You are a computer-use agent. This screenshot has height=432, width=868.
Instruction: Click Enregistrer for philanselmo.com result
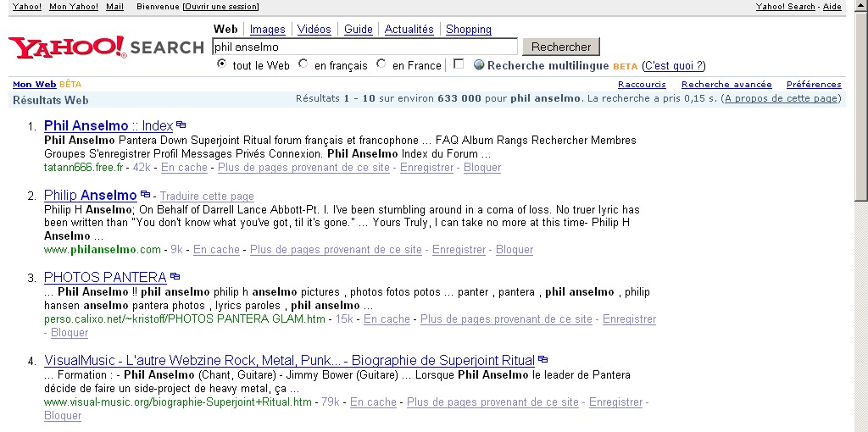[459, 250]
